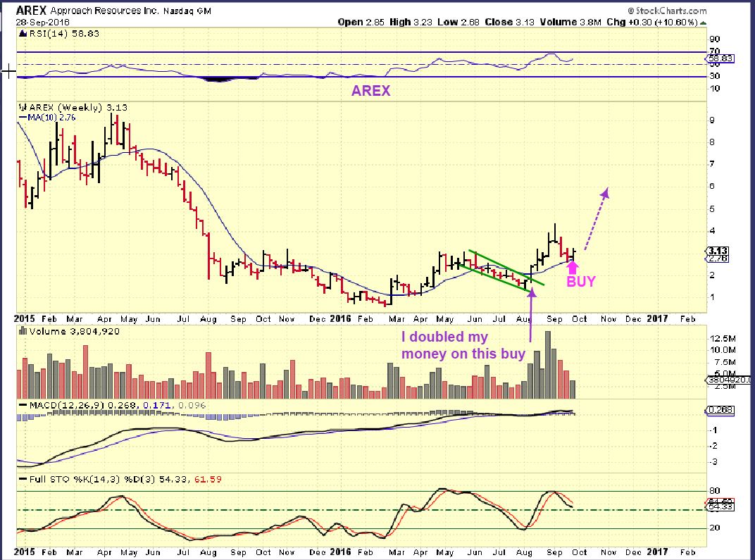Click the 3804920 volume tag on axis
The width and height of the screenshot is (755, 560).
pyautogui.click(x=729, y=380)
